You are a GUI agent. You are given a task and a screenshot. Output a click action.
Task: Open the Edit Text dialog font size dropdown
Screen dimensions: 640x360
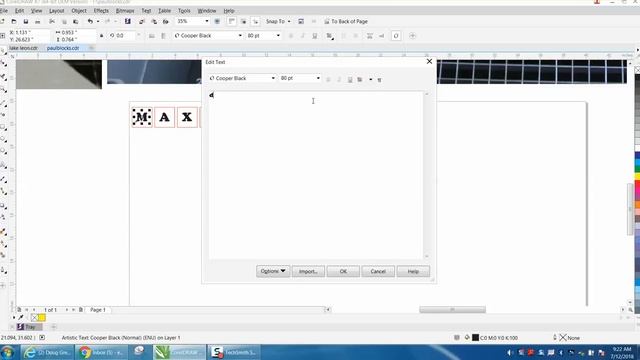pyautogui.click(x=318, y=78)
